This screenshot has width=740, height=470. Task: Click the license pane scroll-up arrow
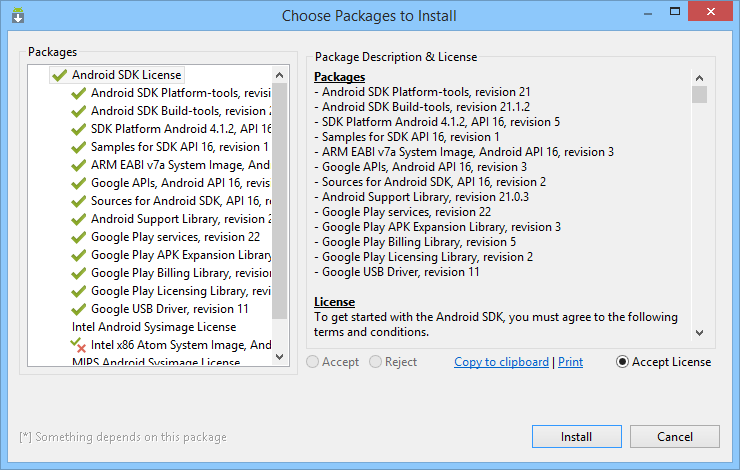coord(699,78)
